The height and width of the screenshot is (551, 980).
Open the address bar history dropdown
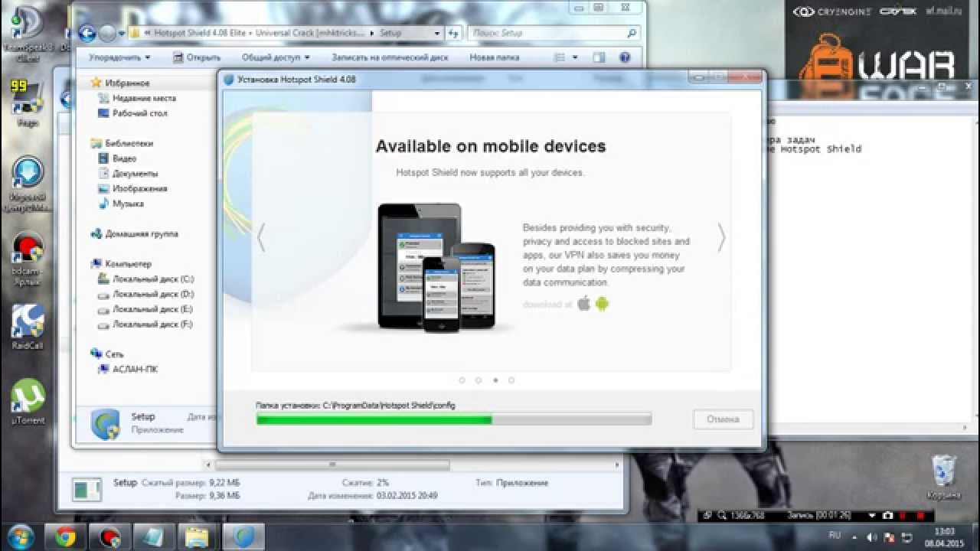[x=437, y=34]
